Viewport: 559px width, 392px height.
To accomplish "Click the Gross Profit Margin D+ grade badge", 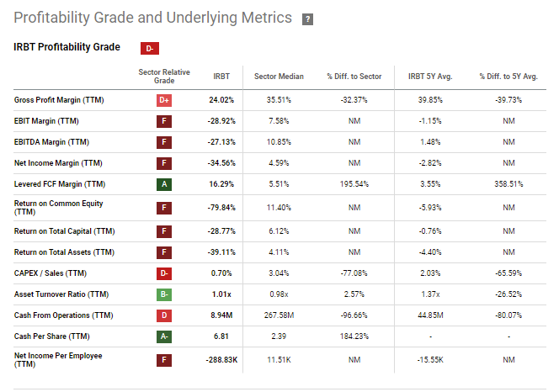I will click(164, 100).
